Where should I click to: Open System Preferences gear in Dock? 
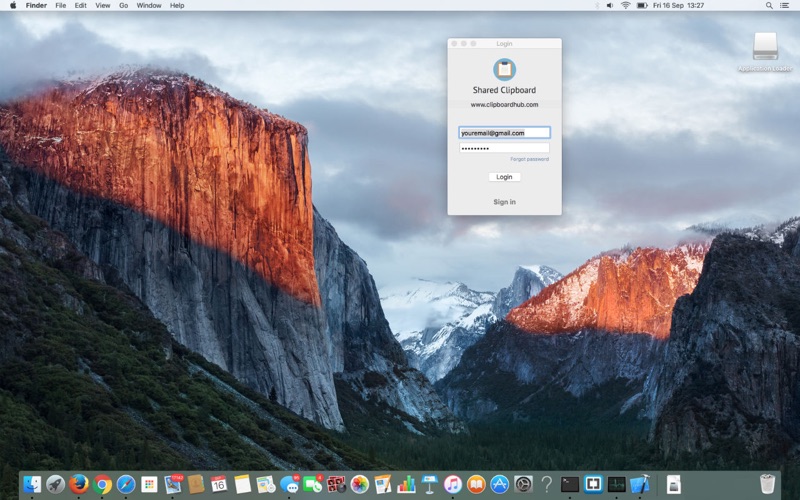(523, 484)
